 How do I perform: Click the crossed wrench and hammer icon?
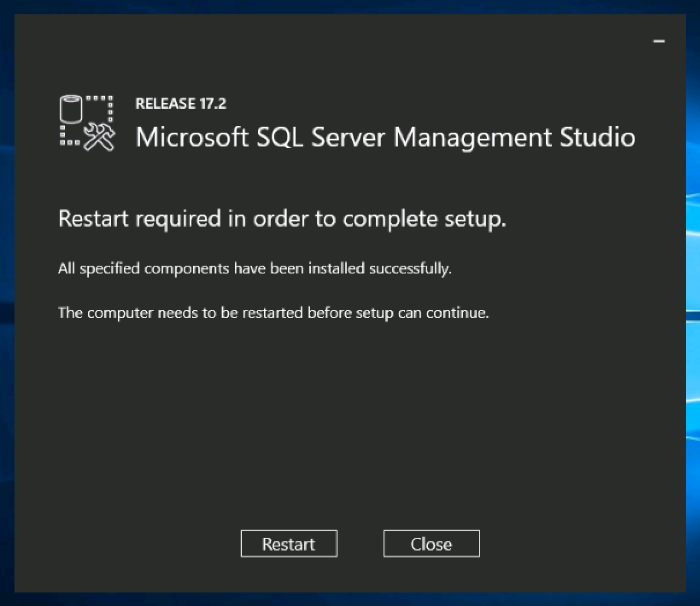(100, 138)
